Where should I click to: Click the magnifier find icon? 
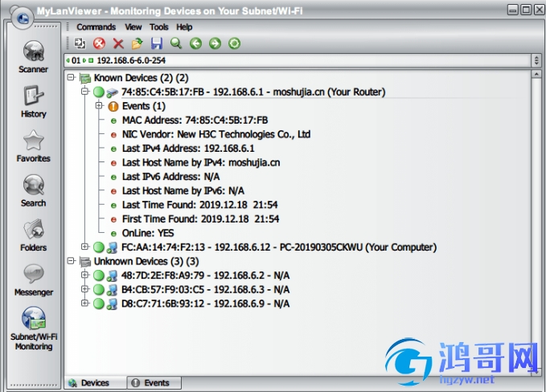point(176,43)
